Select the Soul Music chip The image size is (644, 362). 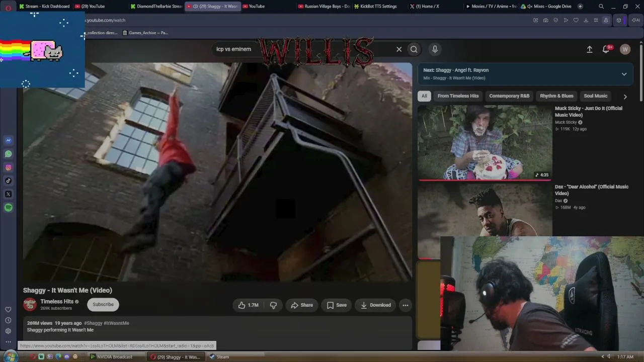pos(596,96)
